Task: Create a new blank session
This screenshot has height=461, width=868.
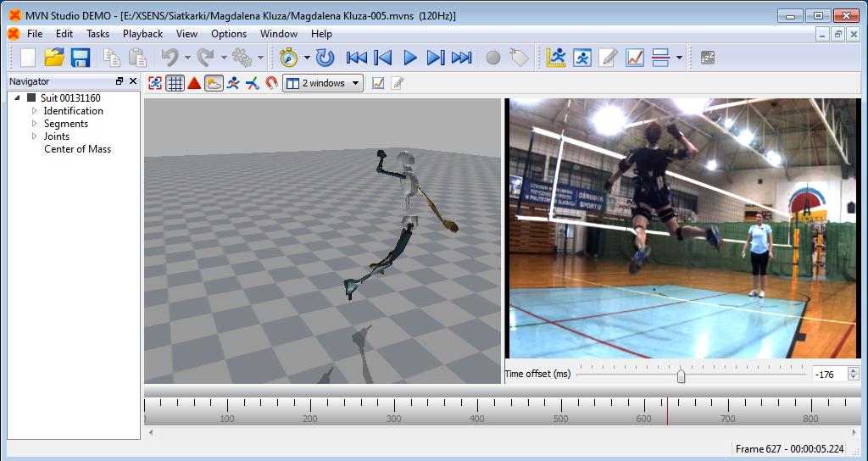Action: point(28,57)
